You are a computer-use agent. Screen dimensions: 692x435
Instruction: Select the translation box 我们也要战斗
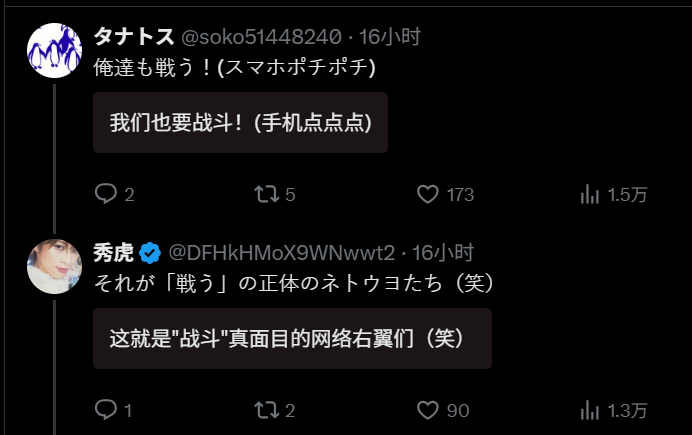point(241,123)
